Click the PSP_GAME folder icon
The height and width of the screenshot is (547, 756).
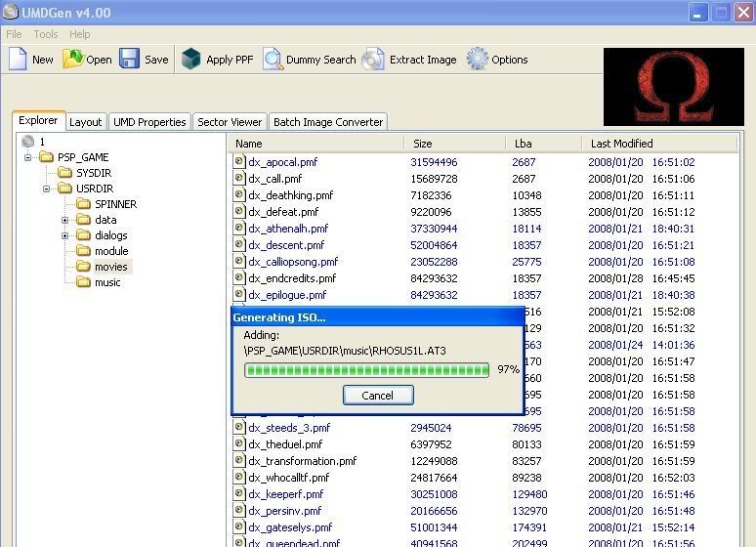pyautogui.click(x=47, y=156)
